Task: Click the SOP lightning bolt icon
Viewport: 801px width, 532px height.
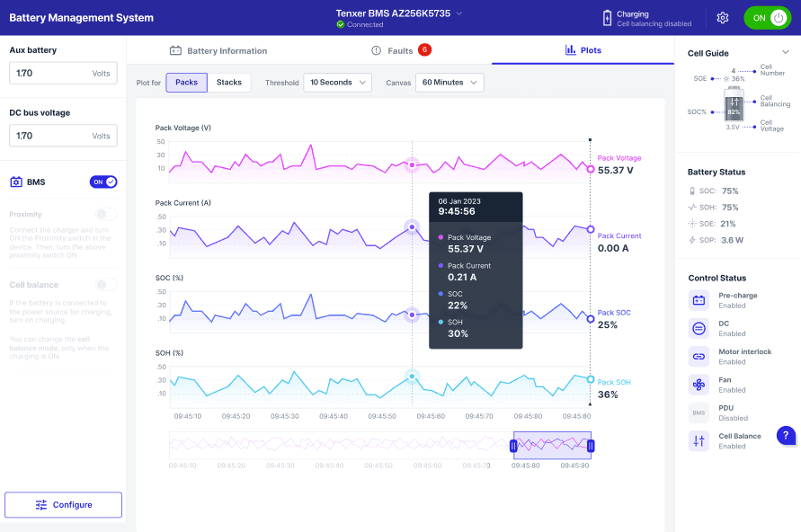Action: click(692, 240)
